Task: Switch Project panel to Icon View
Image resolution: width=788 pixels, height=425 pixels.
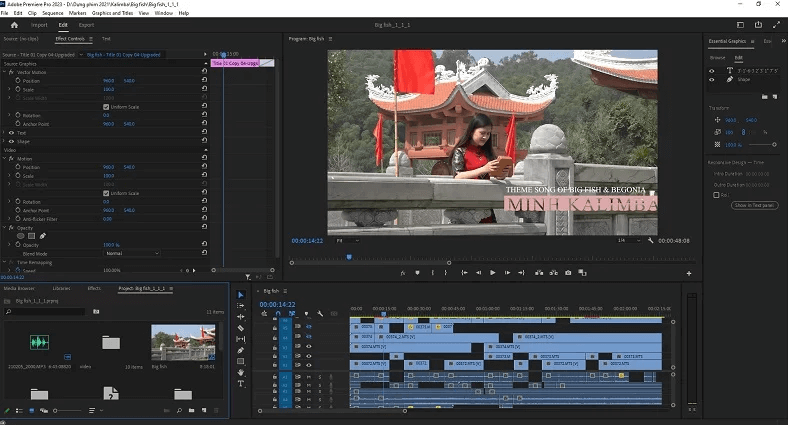Action: 32,410
